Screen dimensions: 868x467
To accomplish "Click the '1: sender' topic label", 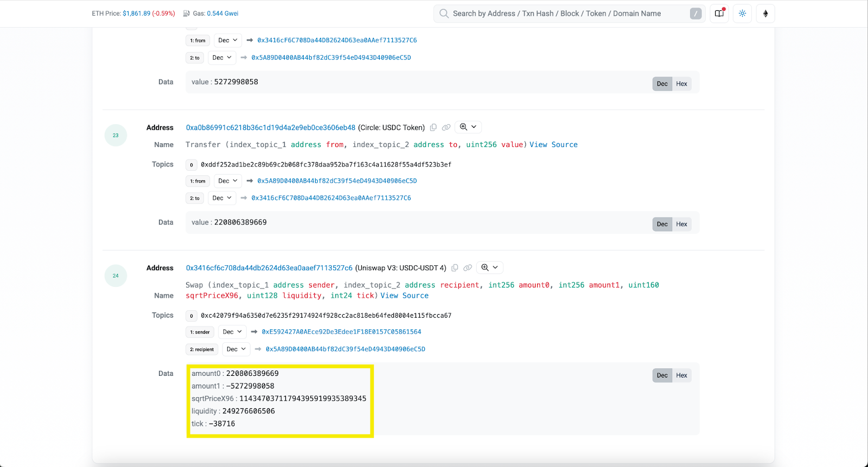I will point(200,332).
